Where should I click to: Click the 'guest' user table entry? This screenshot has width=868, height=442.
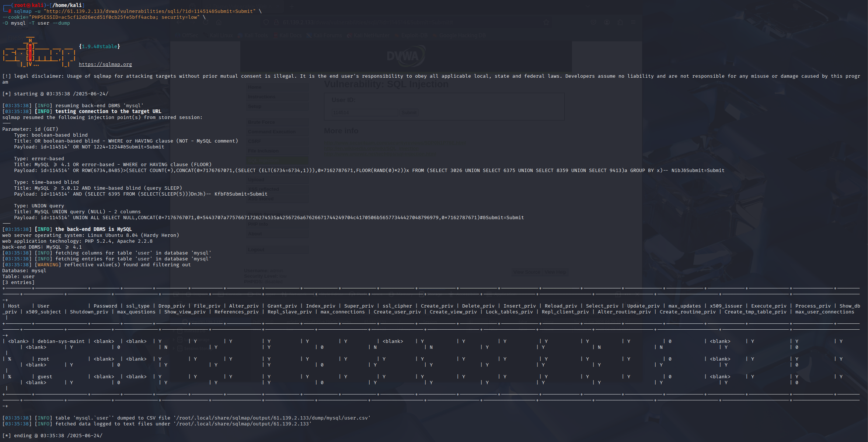[x=45, y=377]
